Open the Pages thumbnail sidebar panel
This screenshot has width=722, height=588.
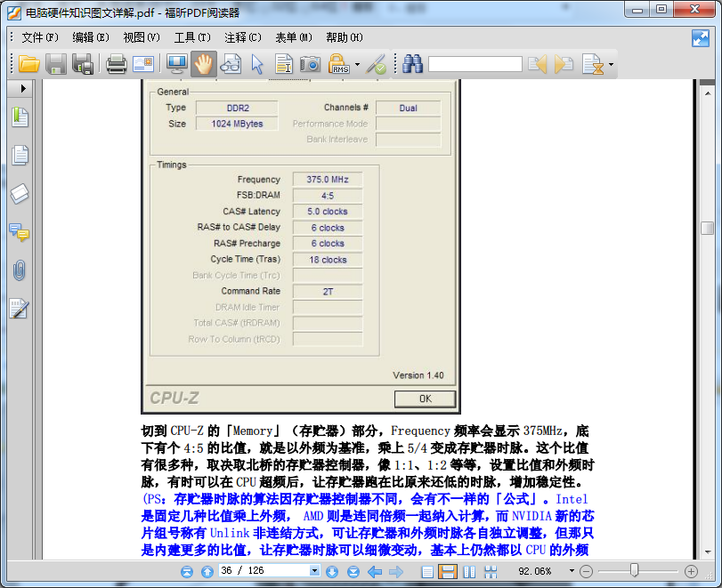point(20,155)
